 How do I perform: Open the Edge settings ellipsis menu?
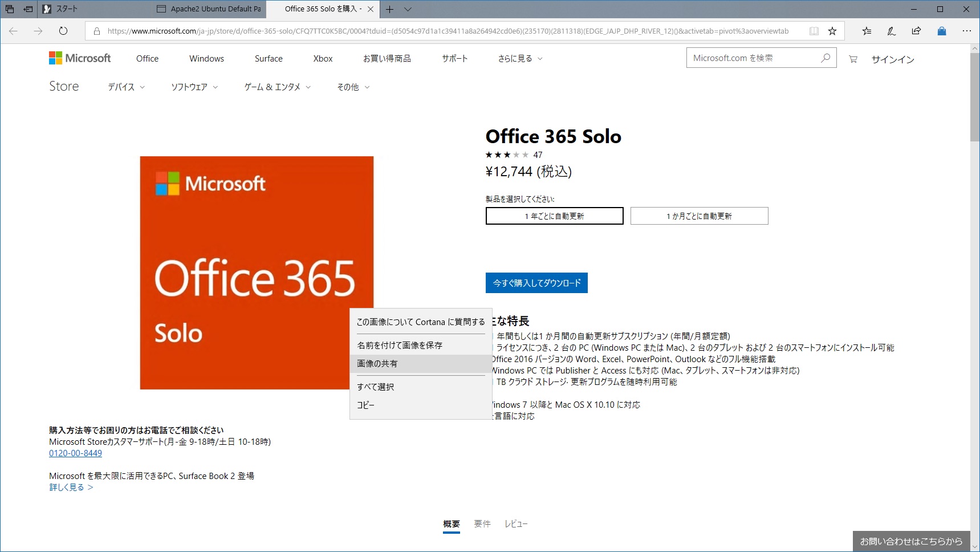[x=966, y=31]
